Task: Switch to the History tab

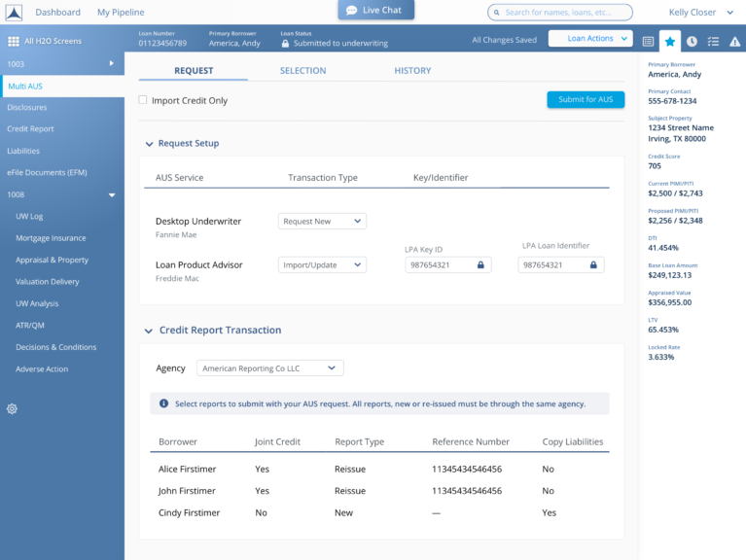Action: tap(412, 71)
